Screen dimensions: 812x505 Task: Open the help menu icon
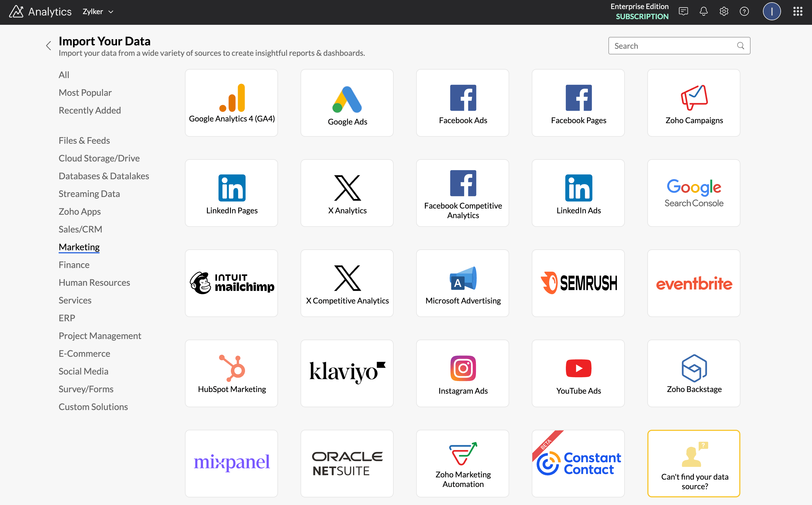745,11
